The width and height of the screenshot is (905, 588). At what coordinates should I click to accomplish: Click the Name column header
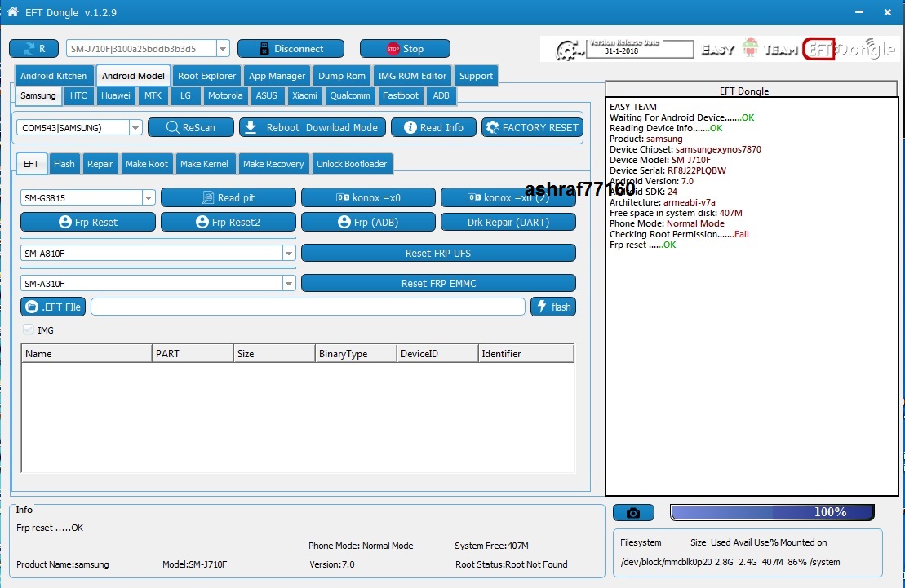[87, 353]
